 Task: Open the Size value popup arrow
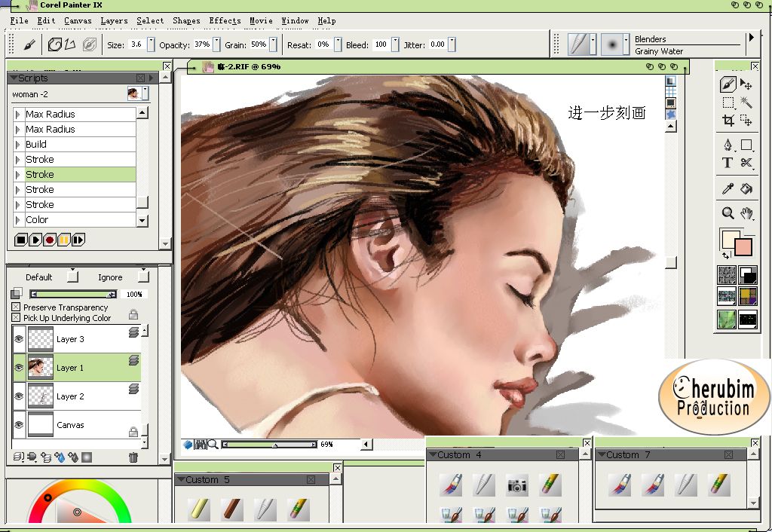point(151,44)
